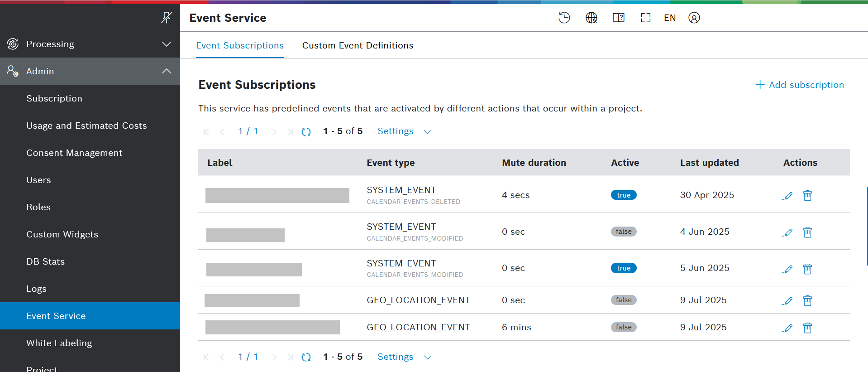Screen dimensions: 868x372
Task: Open the history clock icon in header
Action: click(564, 18)
